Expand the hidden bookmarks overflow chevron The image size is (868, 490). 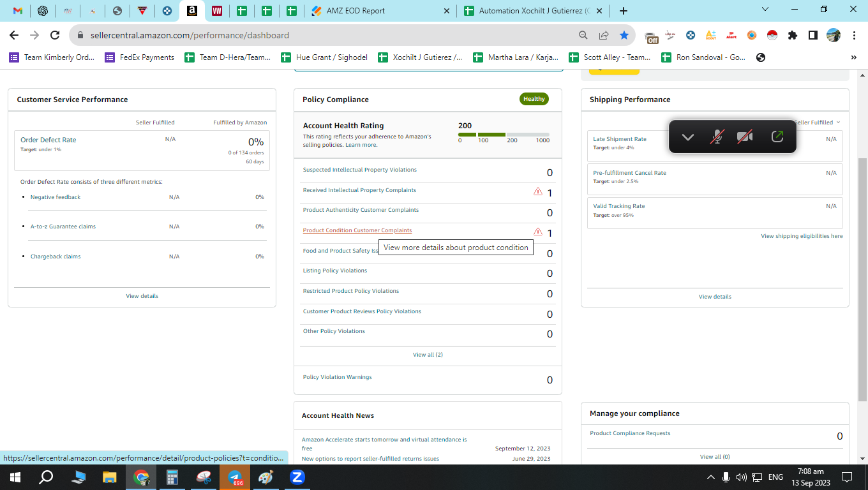(x=853, y=57)
